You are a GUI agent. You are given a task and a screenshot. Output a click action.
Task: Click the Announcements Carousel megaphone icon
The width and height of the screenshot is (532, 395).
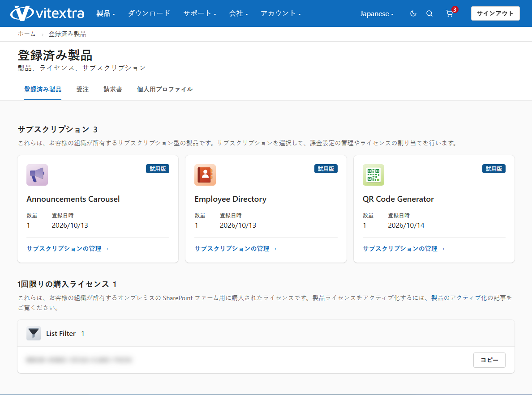pyautogui.click(x=37, y=175)
